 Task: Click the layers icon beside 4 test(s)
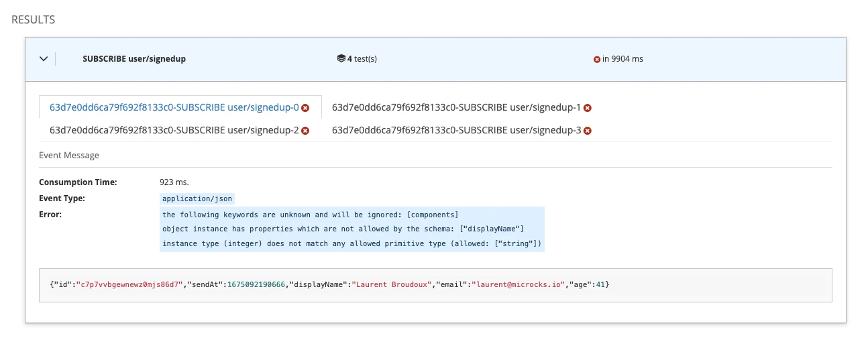tap(341, 59)
